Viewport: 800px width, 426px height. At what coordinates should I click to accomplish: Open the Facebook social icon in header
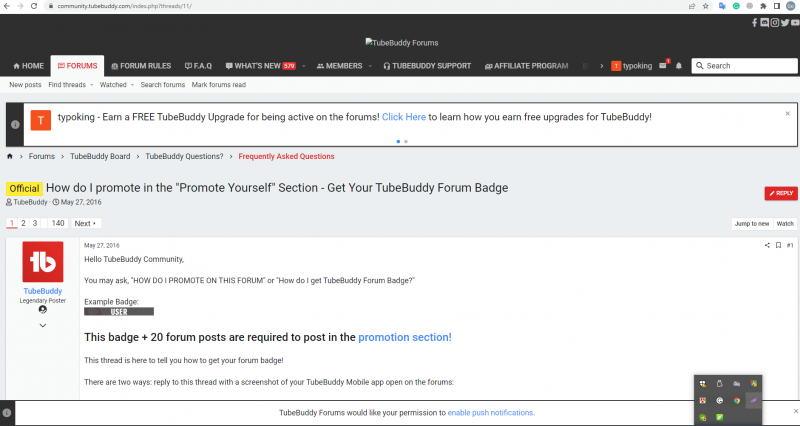click(754, 22)
